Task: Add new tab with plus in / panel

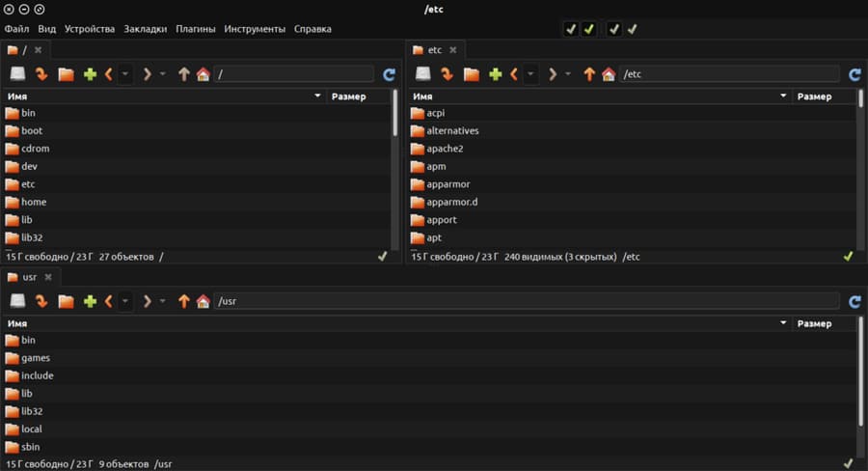Action: pos(90,74)
